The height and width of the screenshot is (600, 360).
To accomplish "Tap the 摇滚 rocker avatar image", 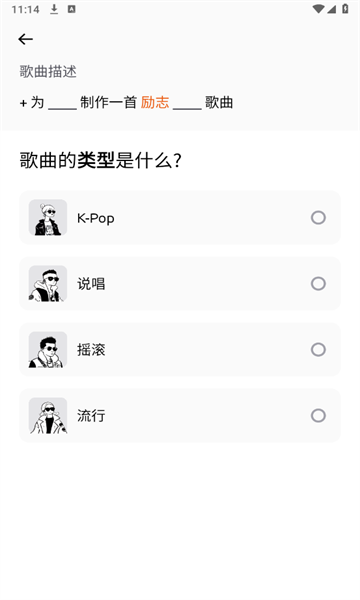I will [x=48, y=349].
